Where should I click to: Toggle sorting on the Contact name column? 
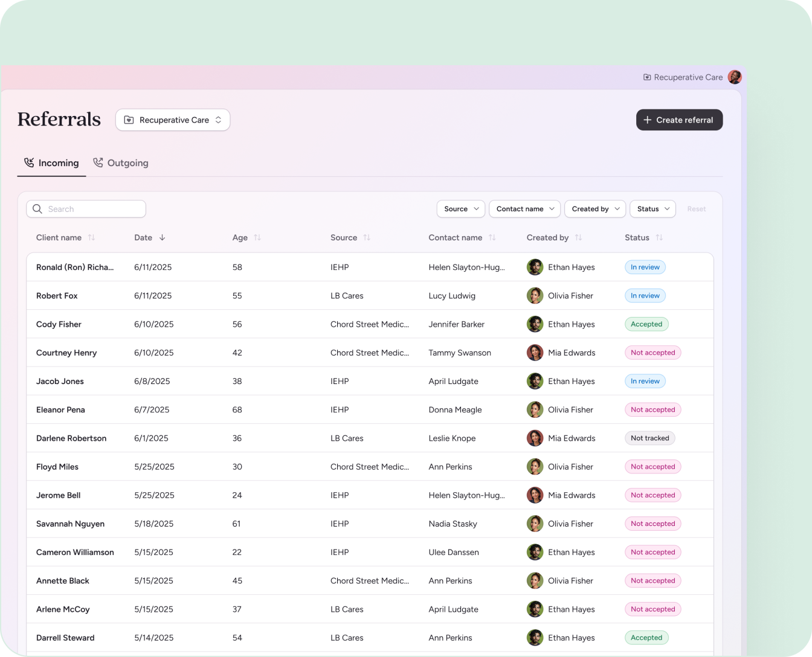point(492,237)
